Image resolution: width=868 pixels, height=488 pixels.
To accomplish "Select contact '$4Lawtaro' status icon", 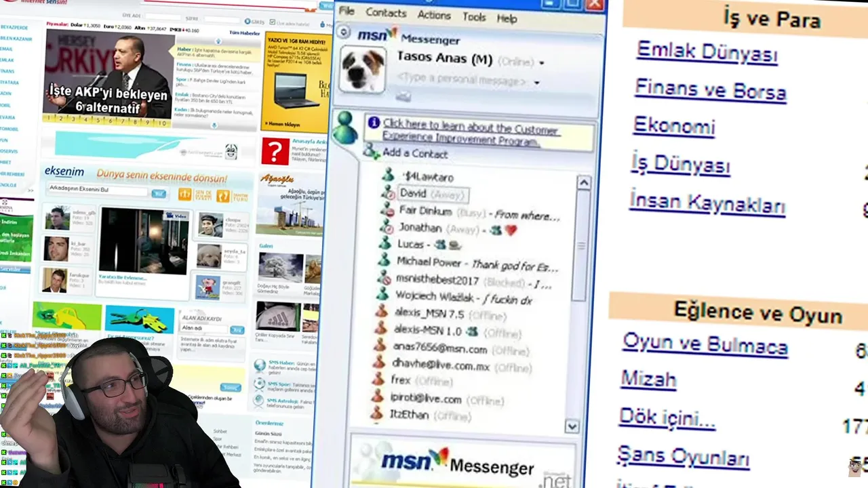I will 387,176.
